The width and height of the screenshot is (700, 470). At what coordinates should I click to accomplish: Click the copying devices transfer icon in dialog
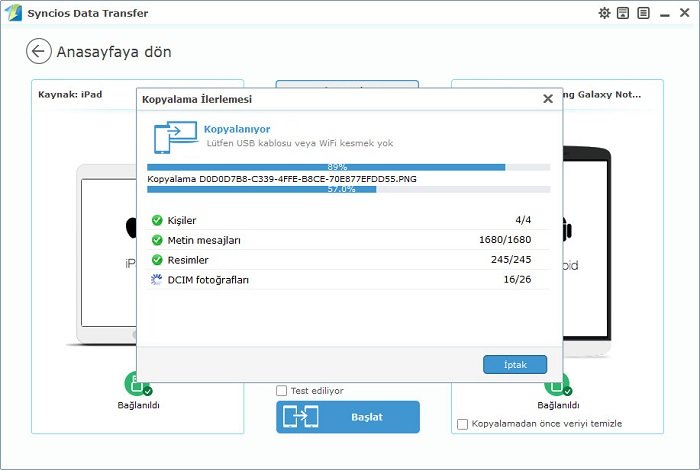[175, 137]
